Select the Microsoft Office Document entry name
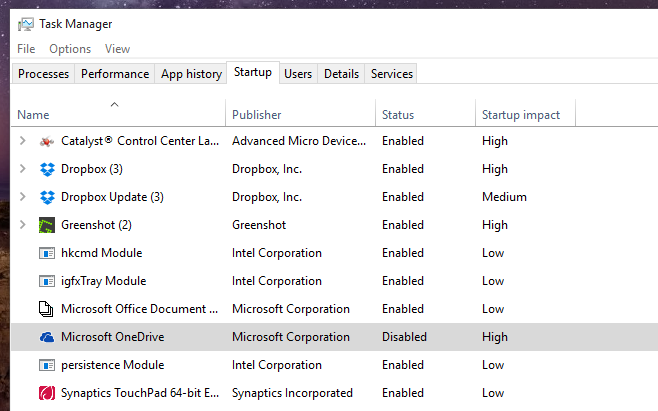 pos(139,309)
